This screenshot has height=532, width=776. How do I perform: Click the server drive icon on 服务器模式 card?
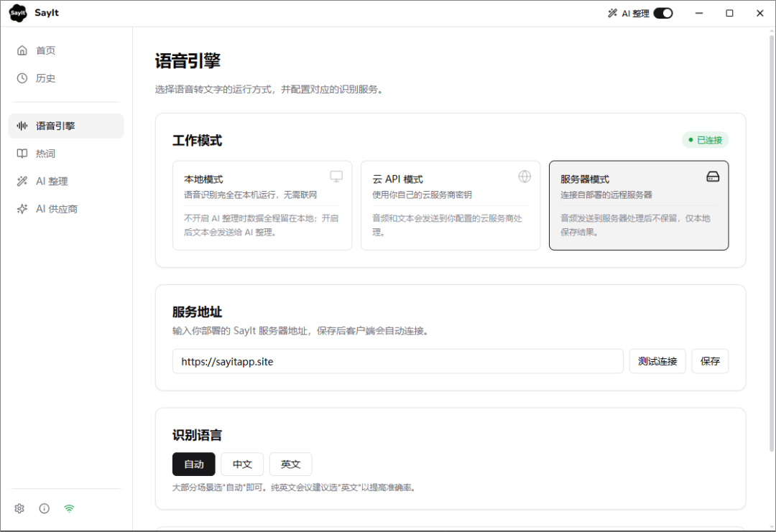pos(713,177)
